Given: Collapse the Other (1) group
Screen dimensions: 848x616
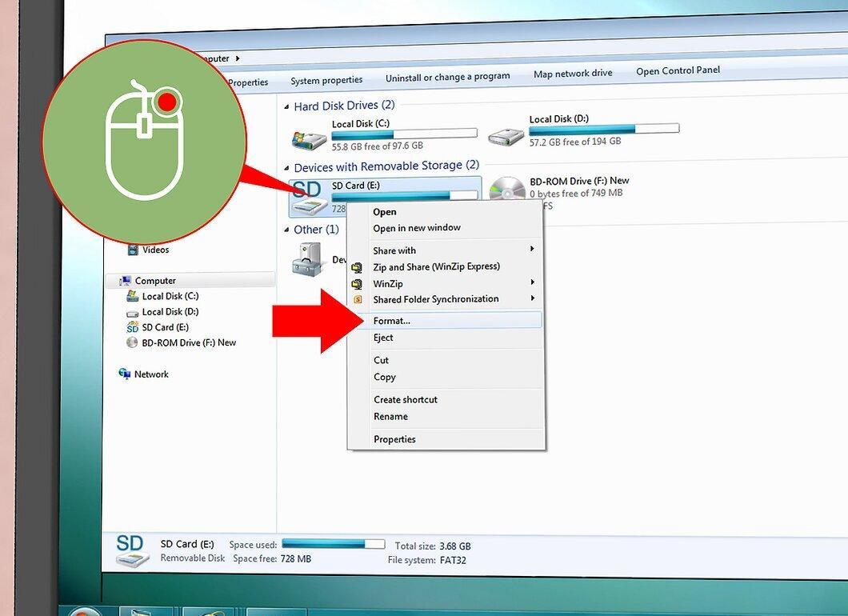Looking at the screenshot, I should point(286,230).
